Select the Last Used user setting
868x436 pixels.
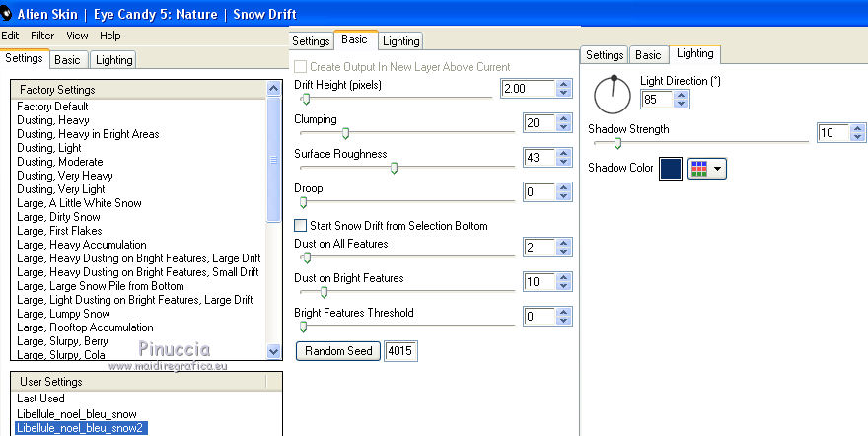[x=40, y=399]
